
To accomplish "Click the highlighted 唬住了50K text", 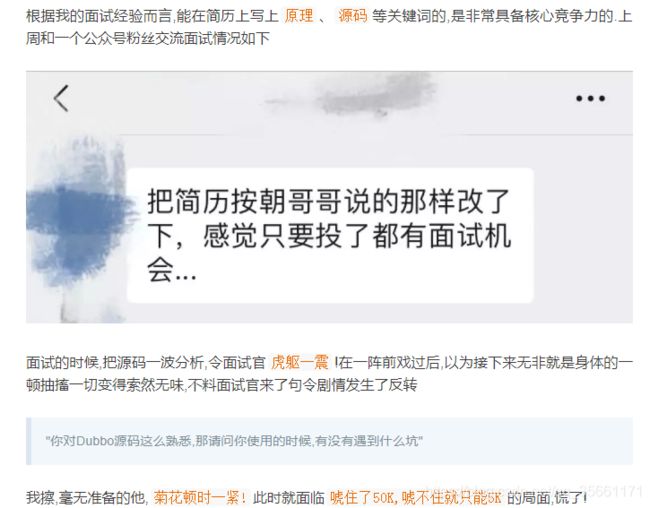I will tap(363, 497).
